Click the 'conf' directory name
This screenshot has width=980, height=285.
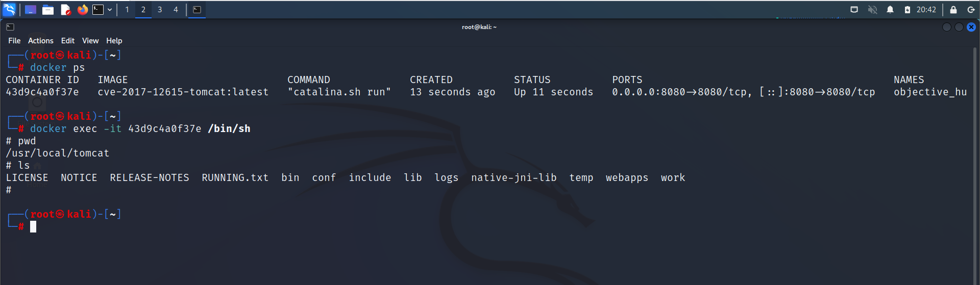(324, 177)
